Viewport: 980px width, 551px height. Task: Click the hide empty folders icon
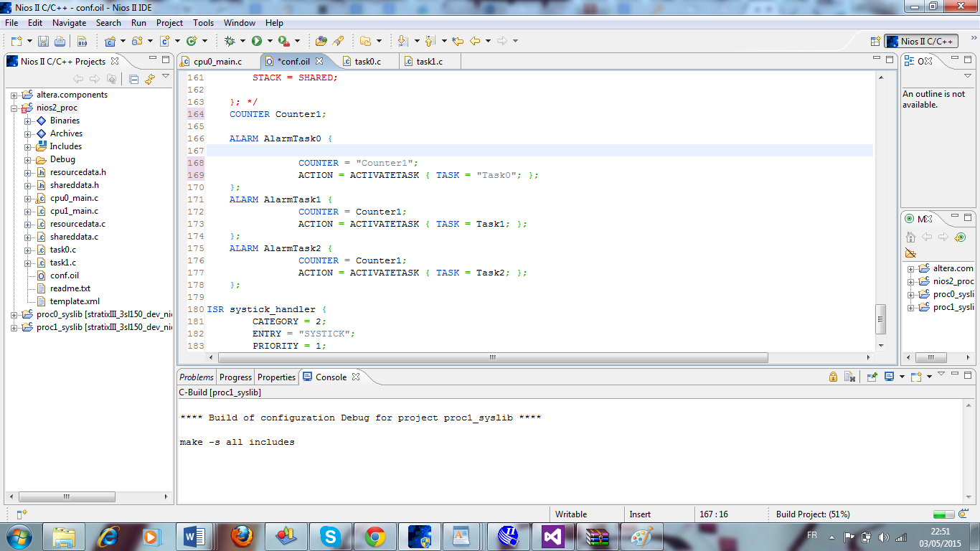(x=910, y=253)
